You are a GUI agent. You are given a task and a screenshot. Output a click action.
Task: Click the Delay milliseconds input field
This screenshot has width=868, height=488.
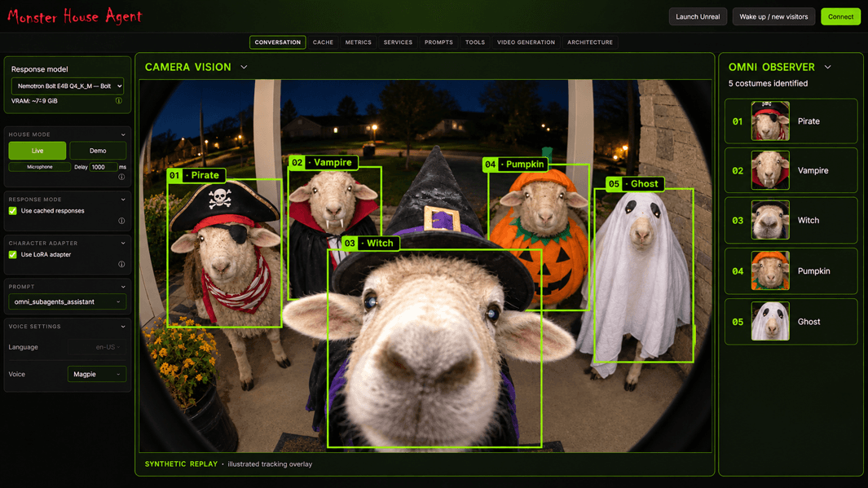pos(104,166)
